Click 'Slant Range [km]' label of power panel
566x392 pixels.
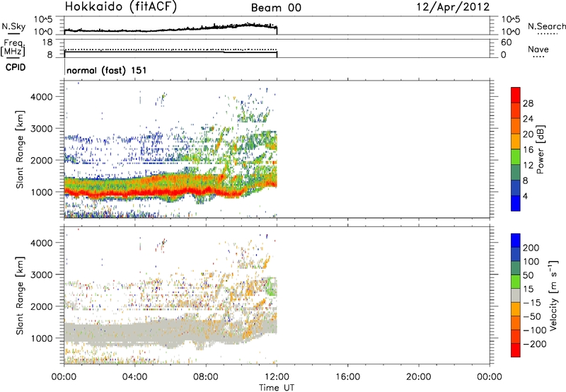(20, 150)
